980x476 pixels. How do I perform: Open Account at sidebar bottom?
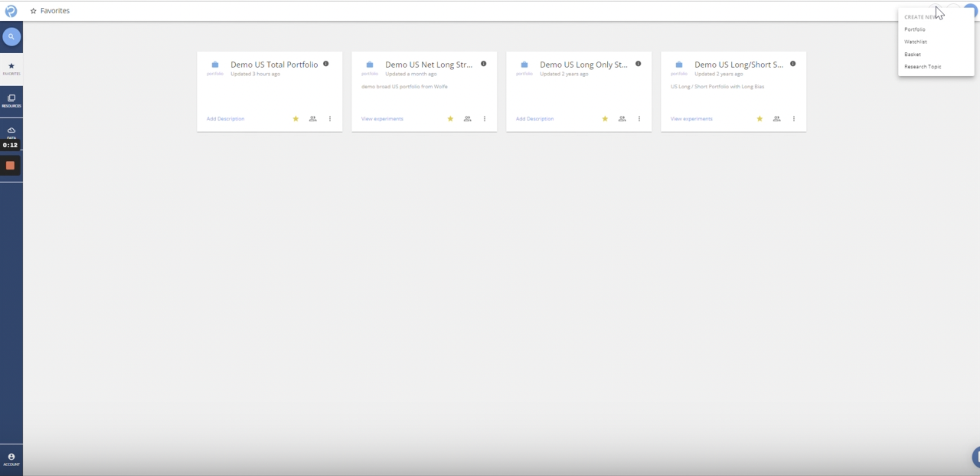[x=11, y=459]
